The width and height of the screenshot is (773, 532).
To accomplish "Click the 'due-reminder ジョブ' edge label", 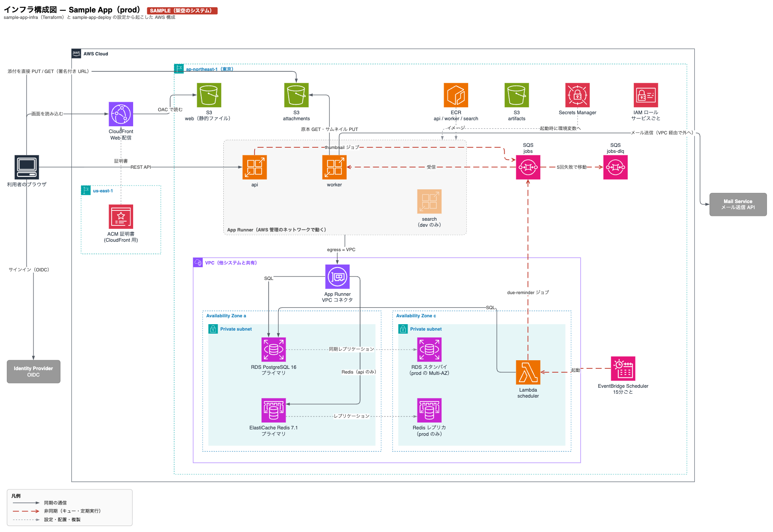I will pos(528,292).
